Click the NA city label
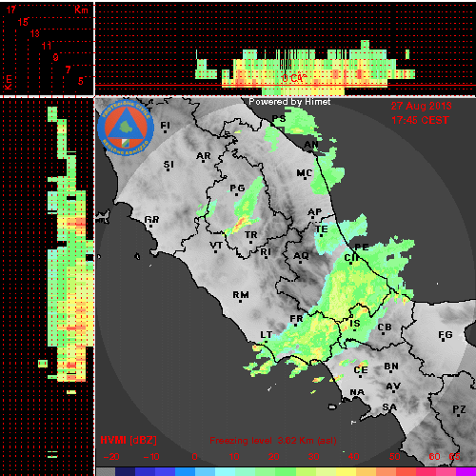Screen dimensions: 476x476 click(357, 393)
